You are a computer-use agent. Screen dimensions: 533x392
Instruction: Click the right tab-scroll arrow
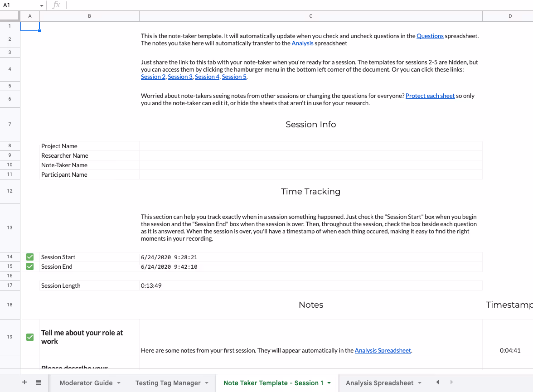pos(451,382)
